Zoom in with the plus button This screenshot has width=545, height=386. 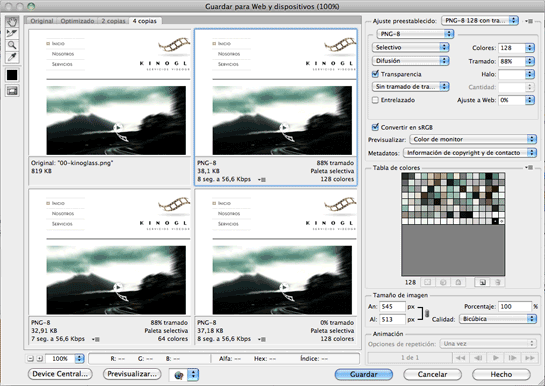(x=40, y=359)
